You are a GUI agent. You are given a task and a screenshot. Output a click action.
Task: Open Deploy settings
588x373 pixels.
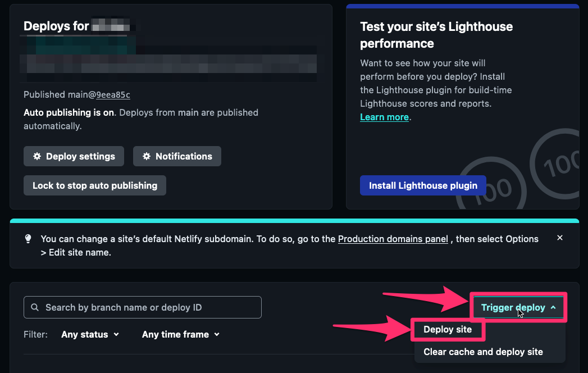74,157
